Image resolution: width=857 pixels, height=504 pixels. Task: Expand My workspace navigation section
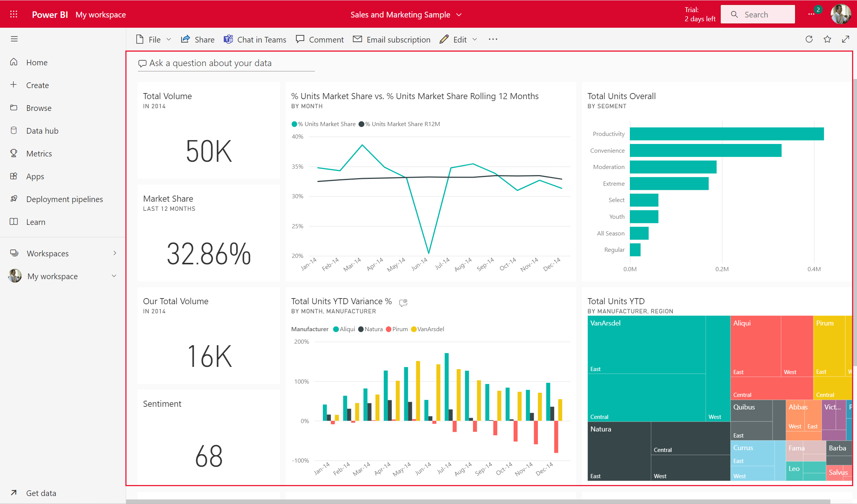[x=115, y=276]
